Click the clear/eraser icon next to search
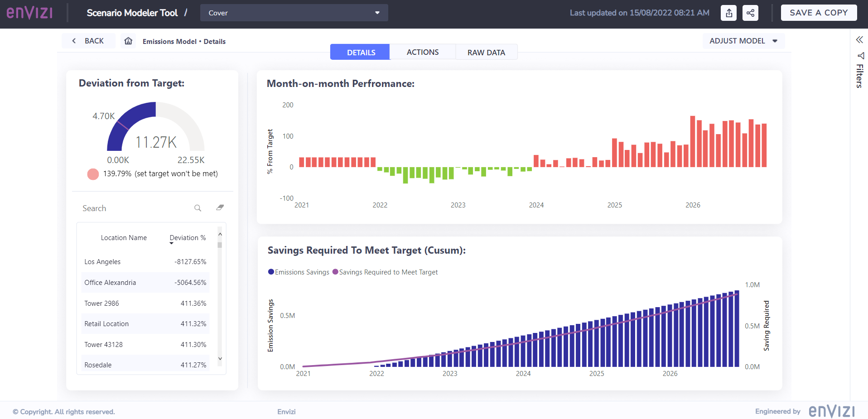 [220, 207]
